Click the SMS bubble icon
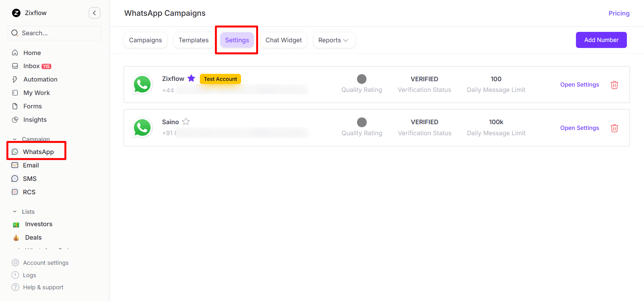 tap(15, 179)
